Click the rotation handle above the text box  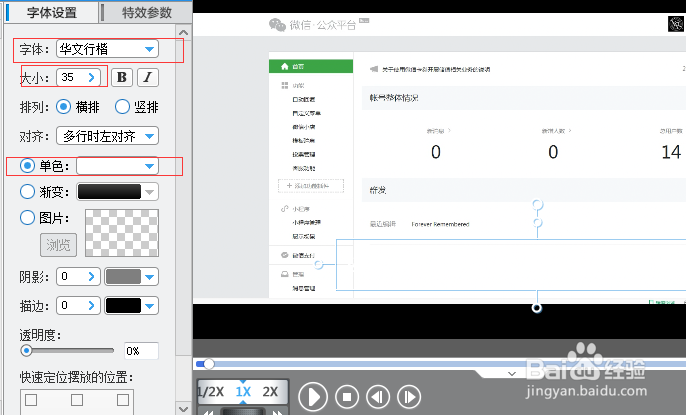click(x=538, y=204)
